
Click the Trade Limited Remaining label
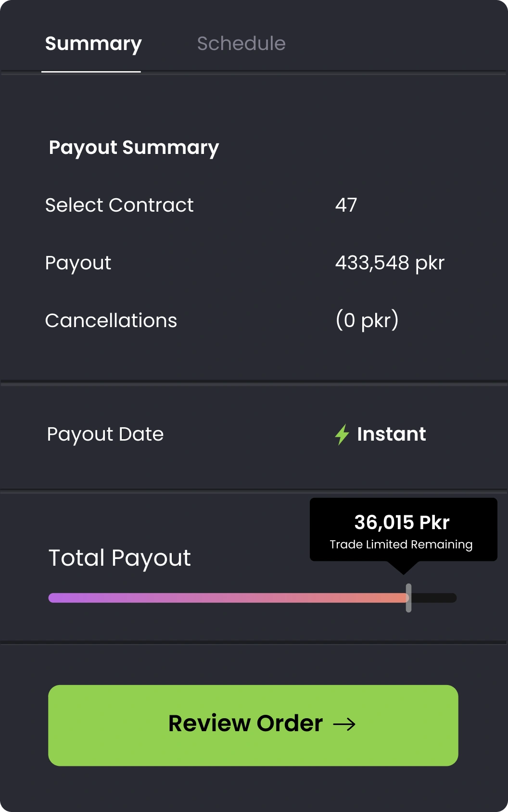(401, 545)
